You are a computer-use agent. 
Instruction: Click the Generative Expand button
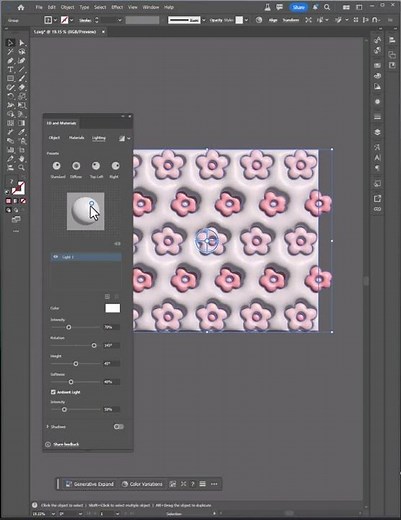tap(90, 484)
